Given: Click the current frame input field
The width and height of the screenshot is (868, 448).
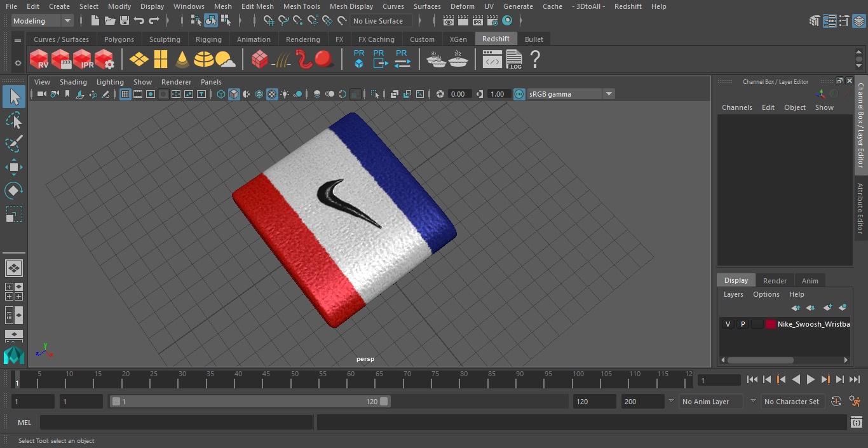Looking at the screenshot, I should coord(719,380).
